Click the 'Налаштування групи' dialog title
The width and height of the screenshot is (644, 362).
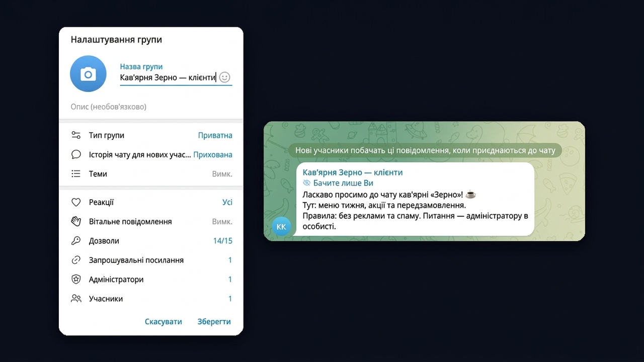pos(116,40)
